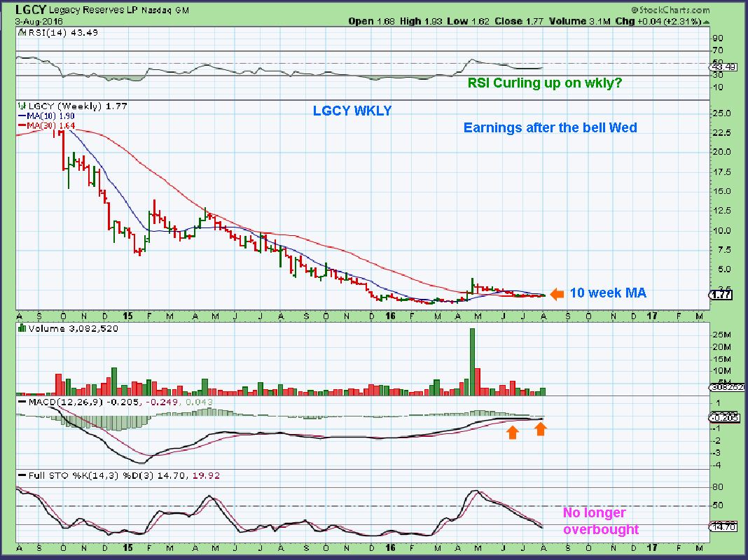
Task: Click the 12.5 price axis label
Action: 722,211
